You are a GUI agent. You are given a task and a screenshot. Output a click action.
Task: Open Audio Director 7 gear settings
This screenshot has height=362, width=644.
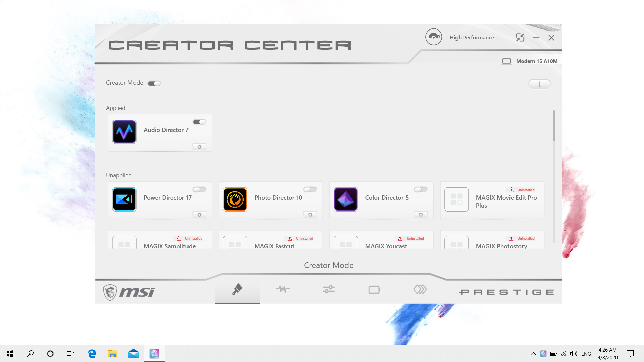click(x=199, y=147)
